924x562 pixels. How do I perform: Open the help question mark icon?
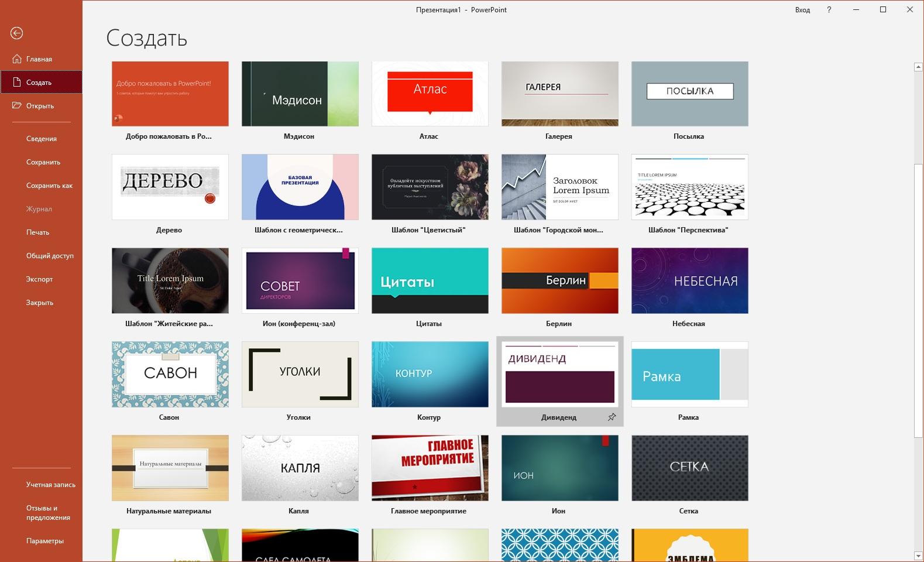(x=829, y=10)
